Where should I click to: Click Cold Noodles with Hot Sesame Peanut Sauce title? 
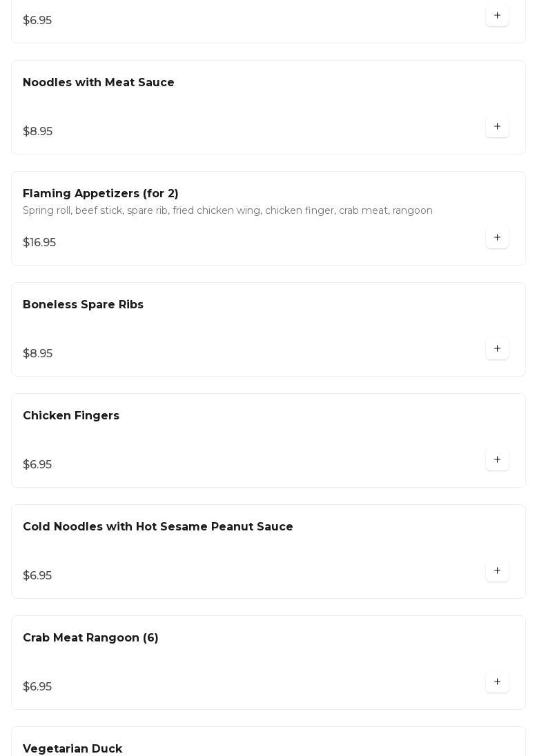(158, 527)
